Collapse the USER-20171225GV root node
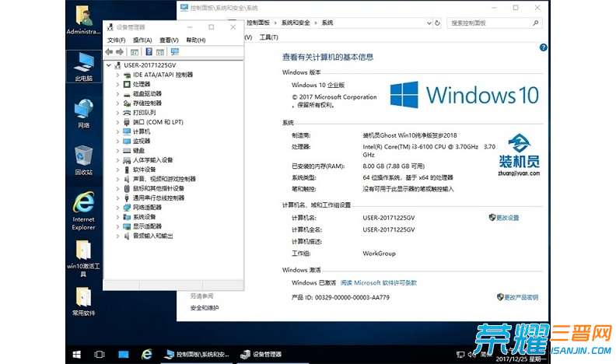 [109, 65]
